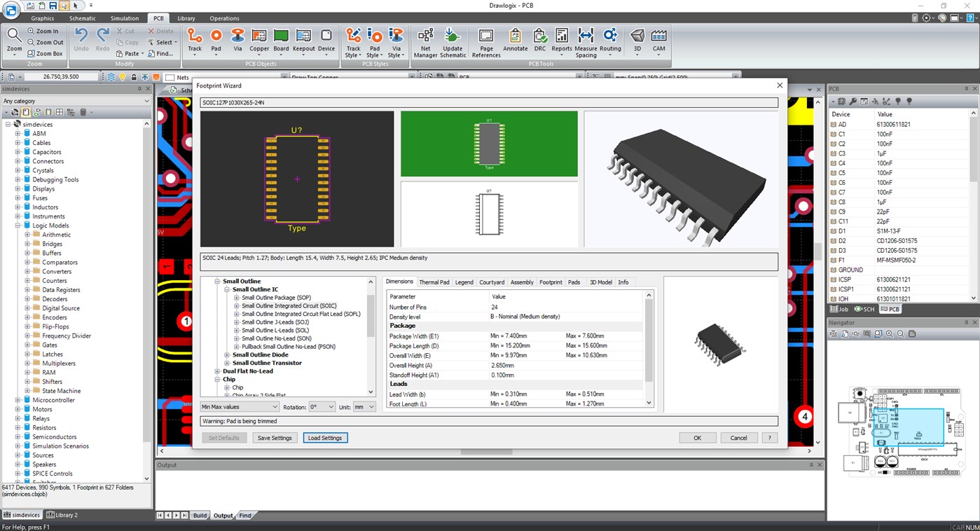Select the Via tool in PCB Objects
Screen dimensions: 980x531
237,40
